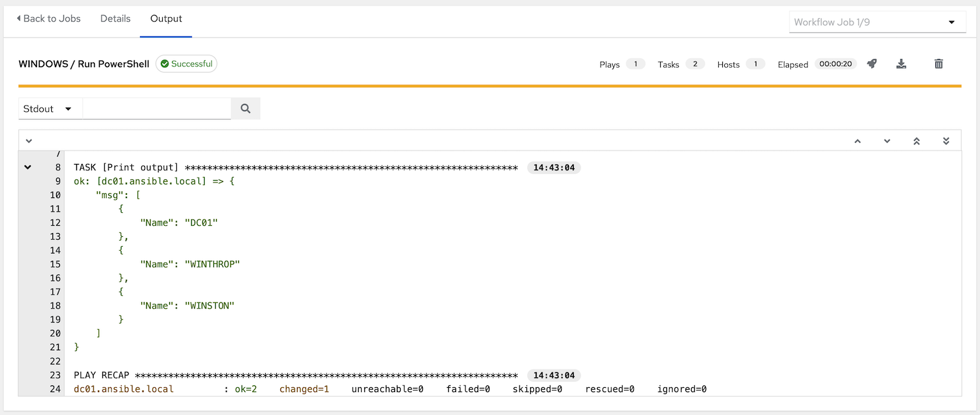Switch to the Details tab
This screenshot has height=415, width=980.
click(115, 18)
